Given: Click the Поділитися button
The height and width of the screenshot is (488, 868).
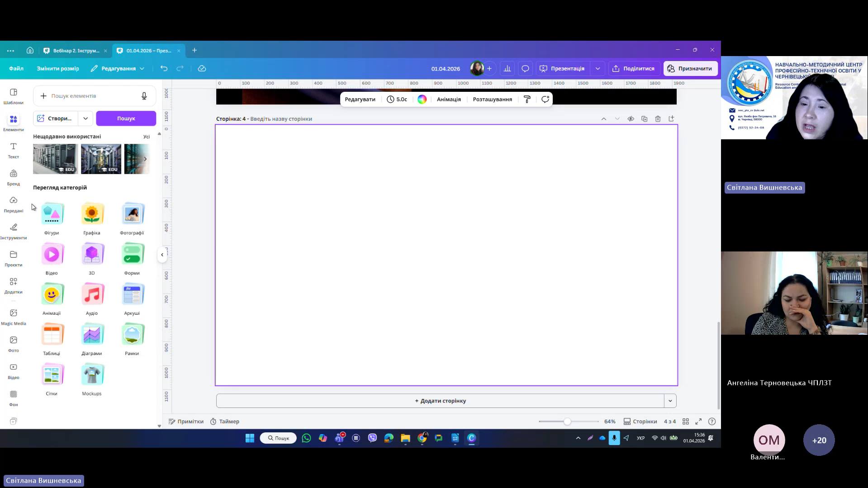Looking at the screenshot, I should (633, 68).
